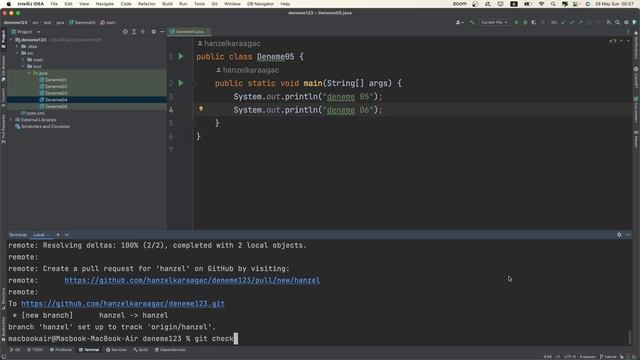The width and height of the screenshot is (640, 360).
Task: Open the Dependencies tool window tab
Action: point(170,350)
